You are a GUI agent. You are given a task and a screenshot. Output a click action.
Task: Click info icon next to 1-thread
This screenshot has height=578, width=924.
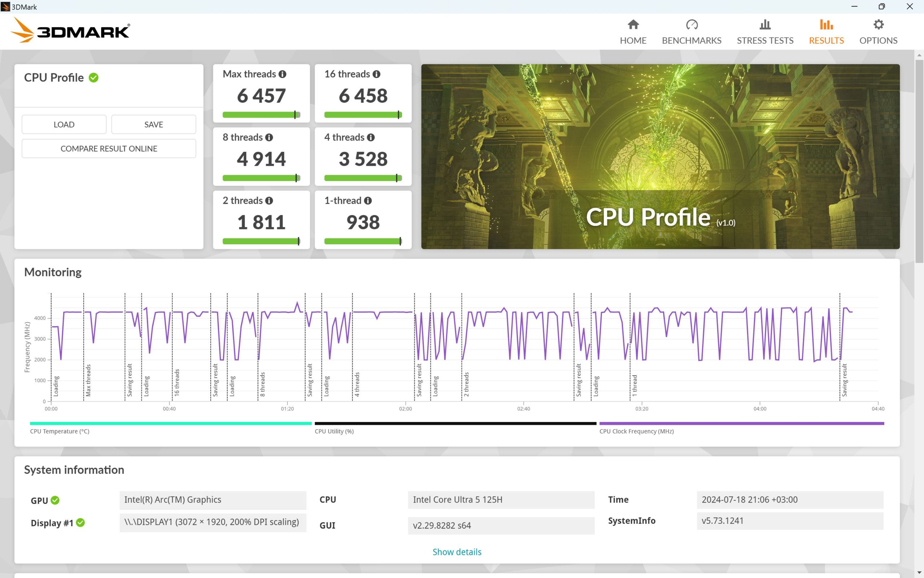tap(368, 201)
